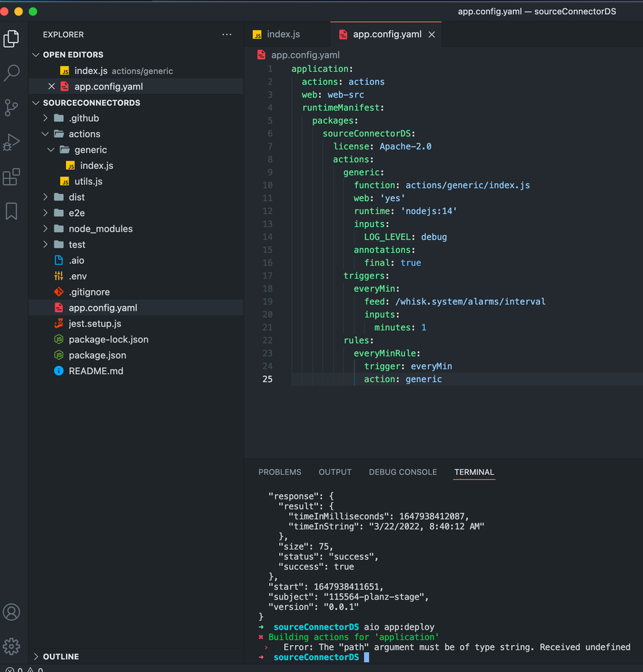Viewport: 643px width, 672px height.
Task: Collapse the actions folder
Action: coord(84,134)
